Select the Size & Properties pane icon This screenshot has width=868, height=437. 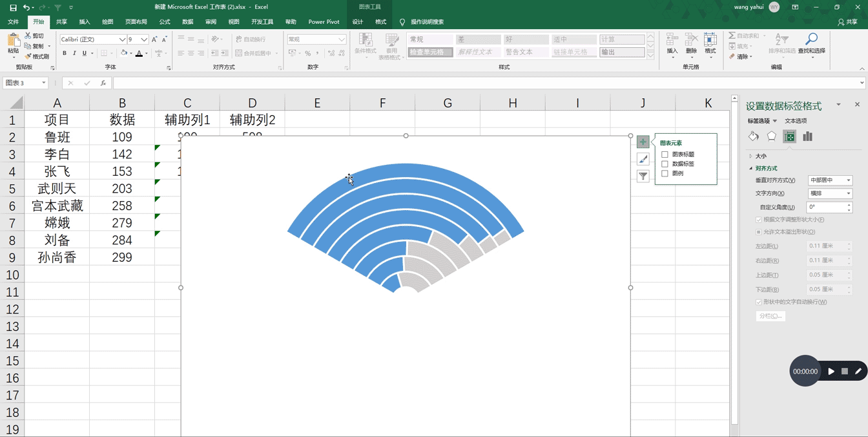[789, 136]
